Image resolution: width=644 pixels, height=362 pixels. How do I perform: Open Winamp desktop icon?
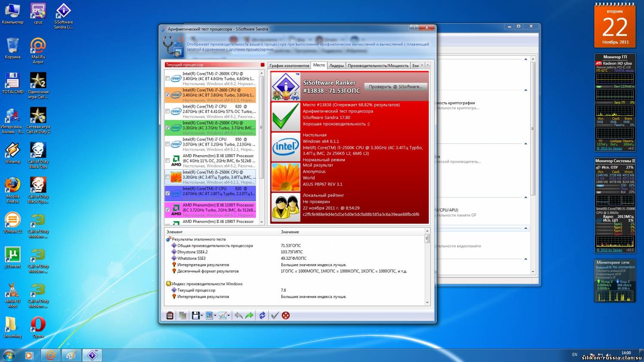(x=12, y=153)
